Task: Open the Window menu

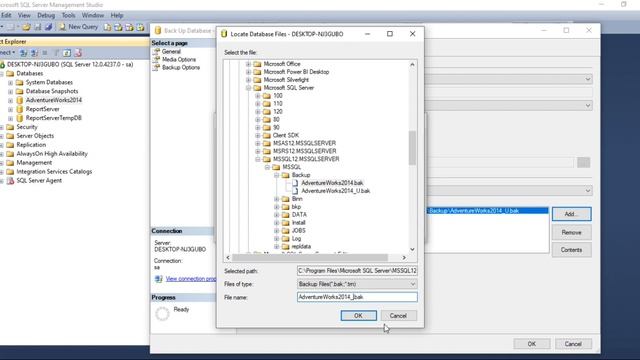Action: click(x=93, y=16)
